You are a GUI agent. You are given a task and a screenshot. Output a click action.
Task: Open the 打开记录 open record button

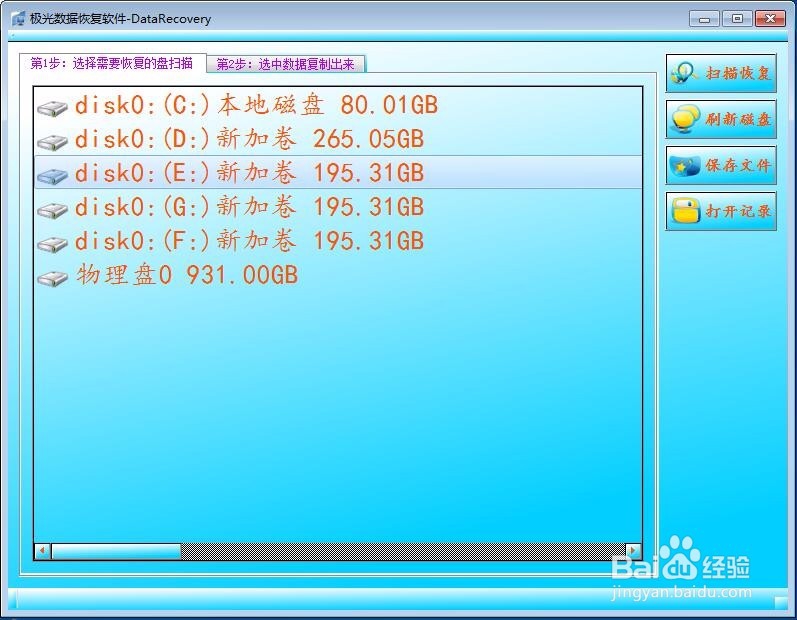721,211
